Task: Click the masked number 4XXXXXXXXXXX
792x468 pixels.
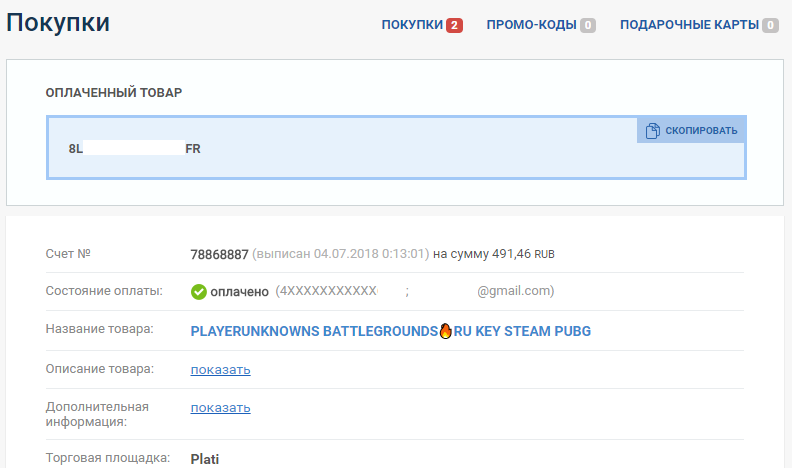Action: (328, 291)
